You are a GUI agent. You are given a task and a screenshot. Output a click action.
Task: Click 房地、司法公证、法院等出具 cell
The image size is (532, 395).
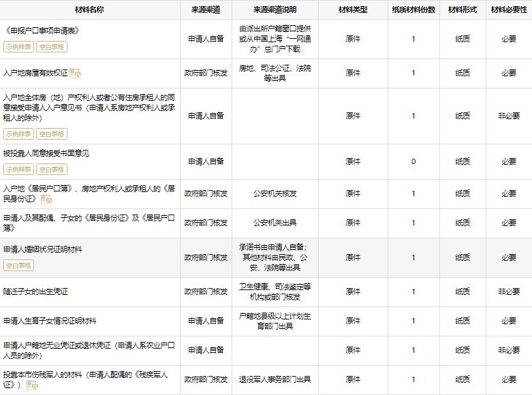tap(275, 74)
